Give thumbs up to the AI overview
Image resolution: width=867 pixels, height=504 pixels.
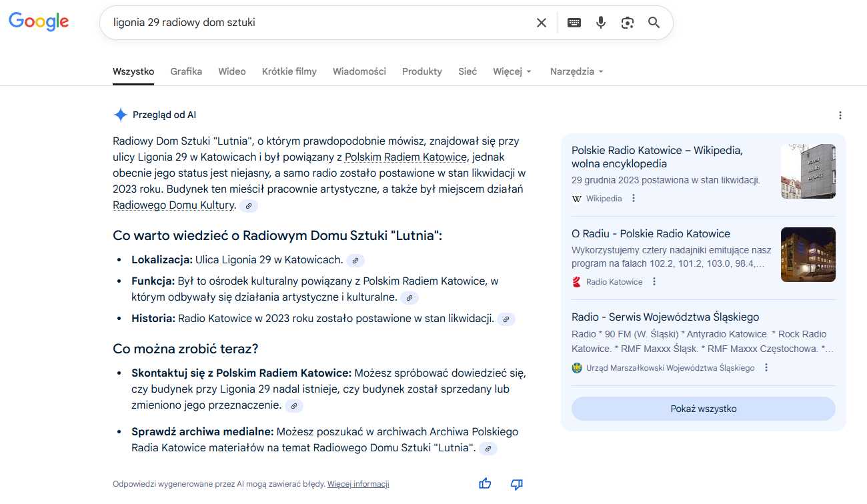(x=485, y=484)
